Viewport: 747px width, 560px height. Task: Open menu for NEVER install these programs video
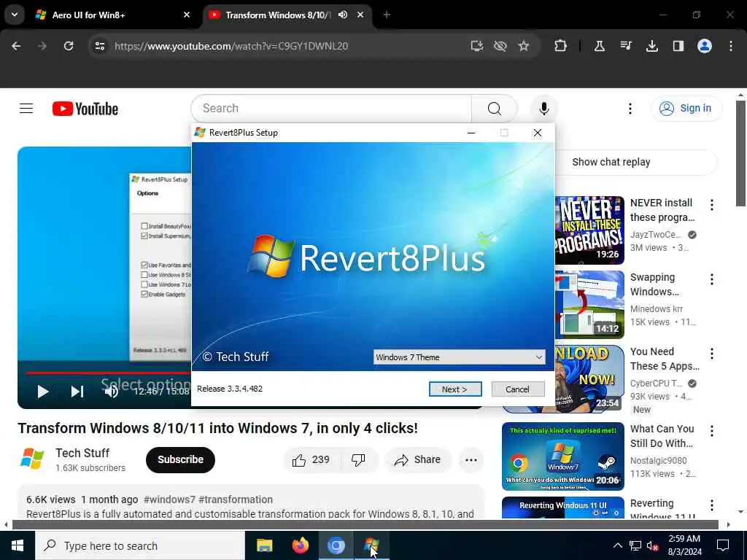click(x=712, y=205)
